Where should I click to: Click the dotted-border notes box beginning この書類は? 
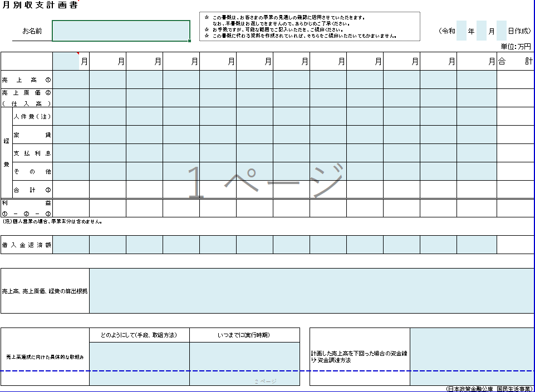coord(310,27)
